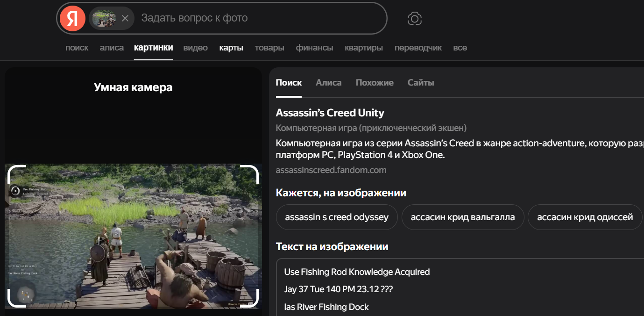
Task: Choose the 'ассасин крид вальгалла' suggestion chip
Action: (x=463, y=217)
